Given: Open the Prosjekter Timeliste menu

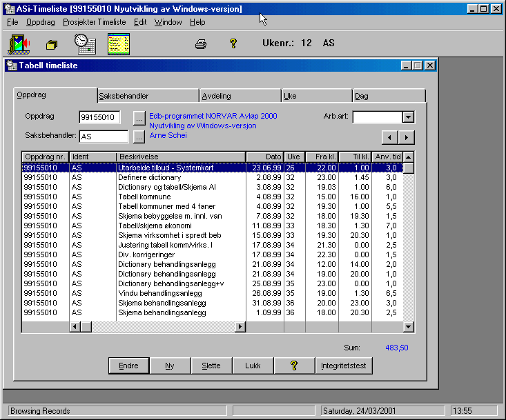Looking at the screenshot, I should click(94, 22).
